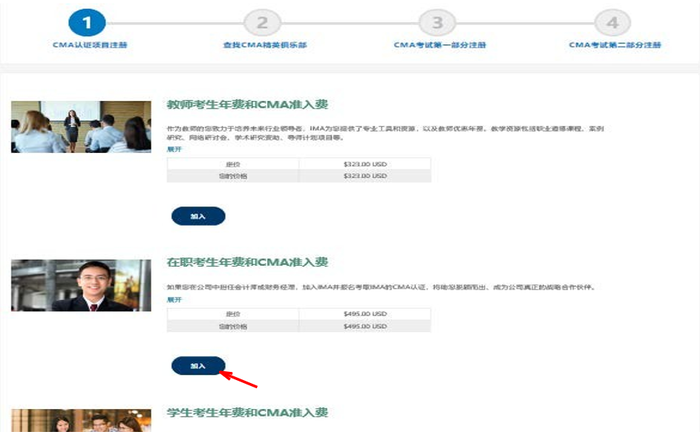Open the 在职考生年费和CMA准入费 heading
The width and height of the screenshot is (700, 432).
[x=246, y=262]
